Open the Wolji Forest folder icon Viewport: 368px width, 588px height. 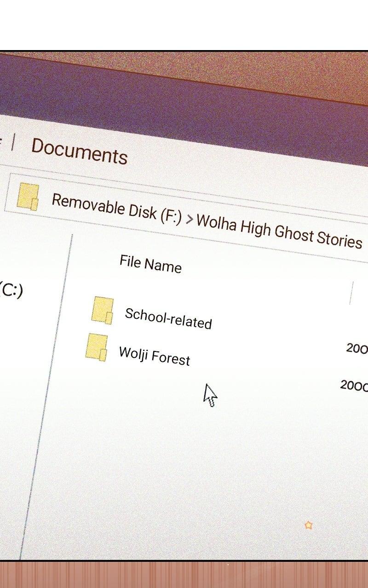click(x=97, y=347)
